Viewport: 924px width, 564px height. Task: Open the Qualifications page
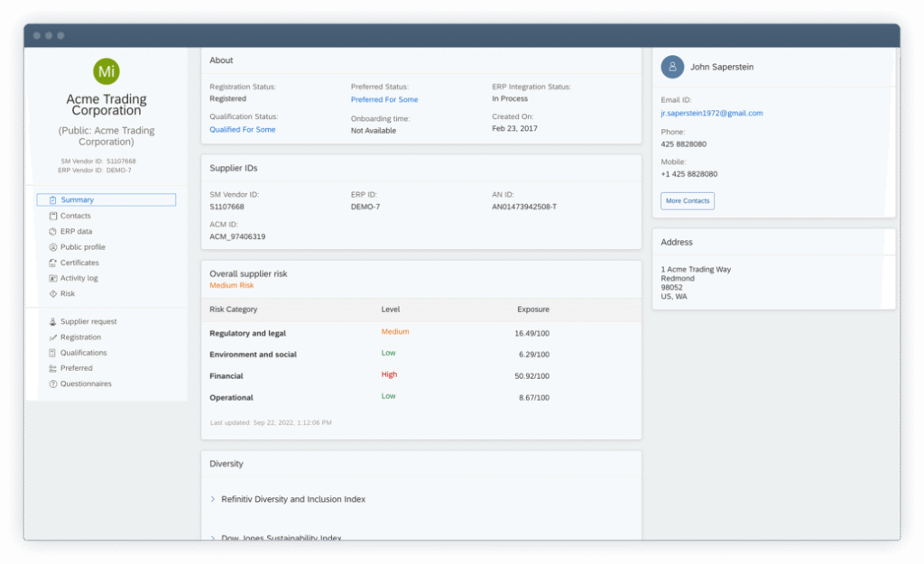83,353
